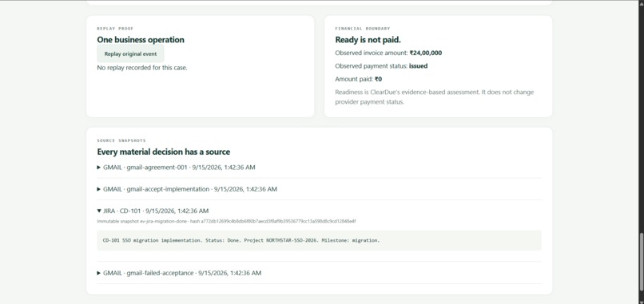Select the immutable snapshot hash line
The width and height of the screenshot is (644, 304).
(226, 221)
